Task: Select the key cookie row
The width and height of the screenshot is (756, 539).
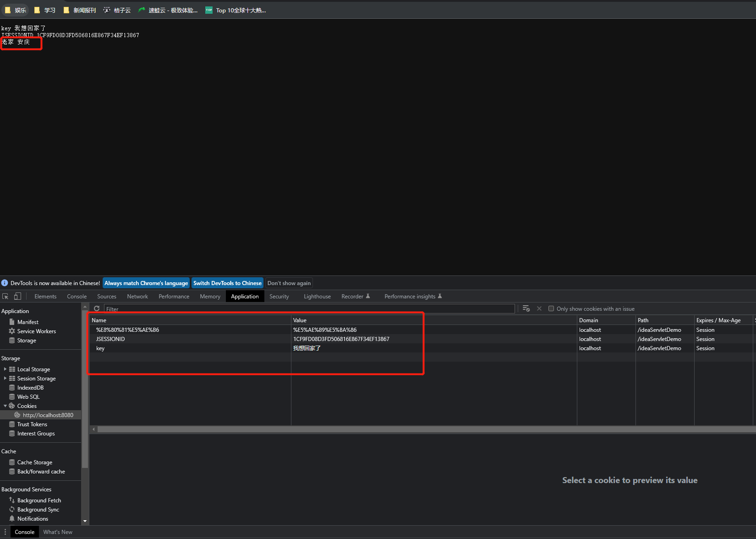Action: coord(422,348)
